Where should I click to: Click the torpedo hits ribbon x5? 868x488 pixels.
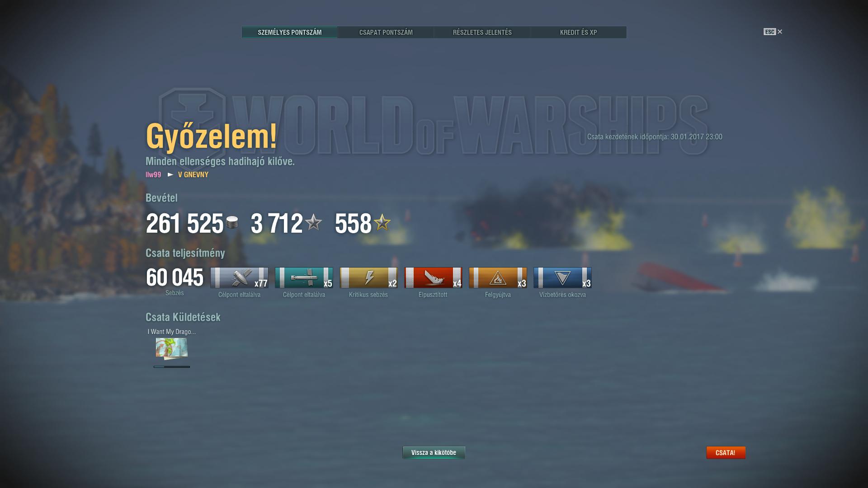point(304,277)
